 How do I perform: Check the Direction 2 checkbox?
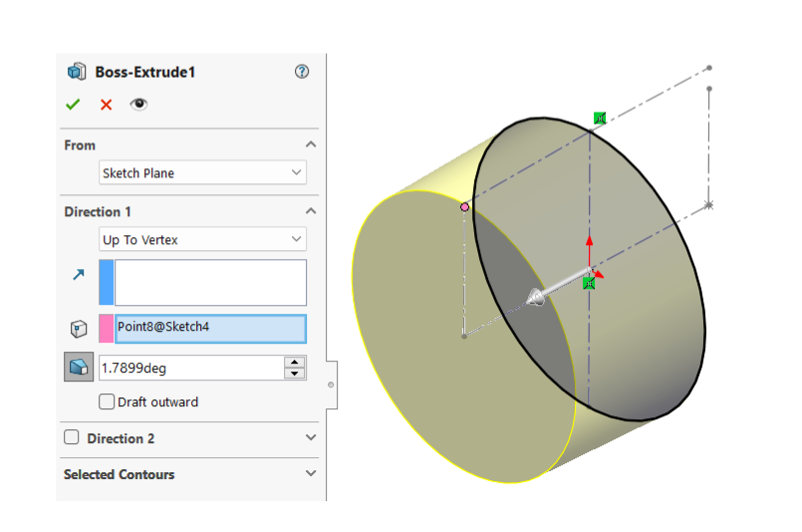click(x=72, y=438)
